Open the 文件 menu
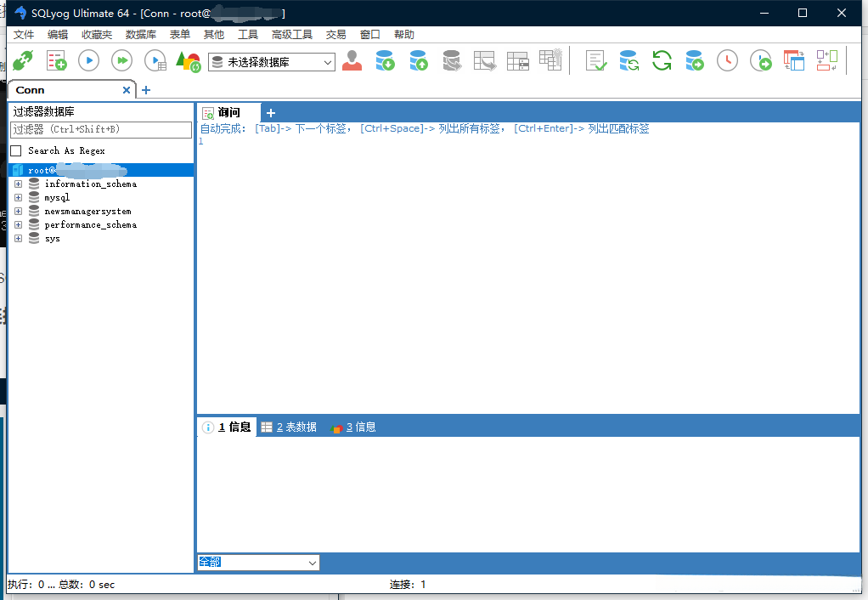 (24, 34)
